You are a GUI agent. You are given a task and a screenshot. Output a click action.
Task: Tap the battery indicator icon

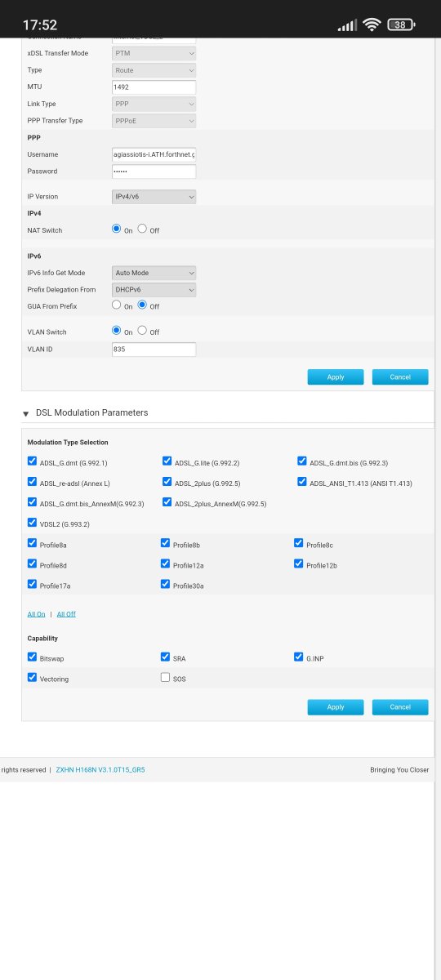pos(400,24)
